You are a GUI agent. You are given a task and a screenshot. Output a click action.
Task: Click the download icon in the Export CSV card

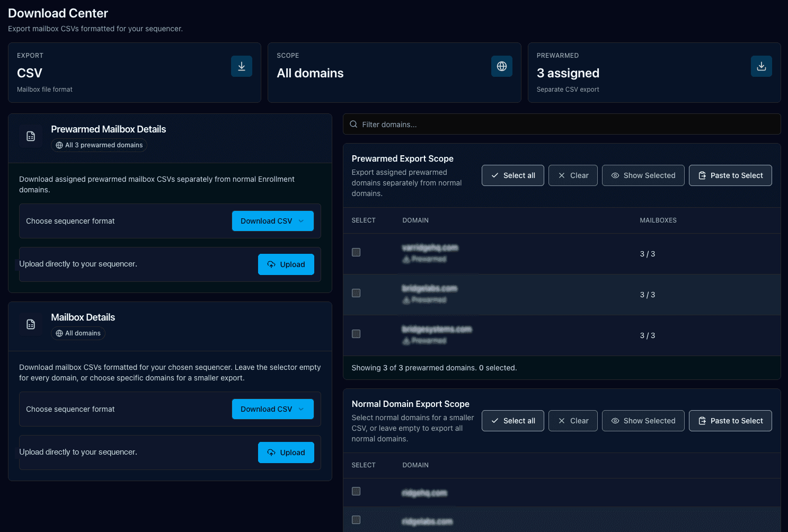242,66
